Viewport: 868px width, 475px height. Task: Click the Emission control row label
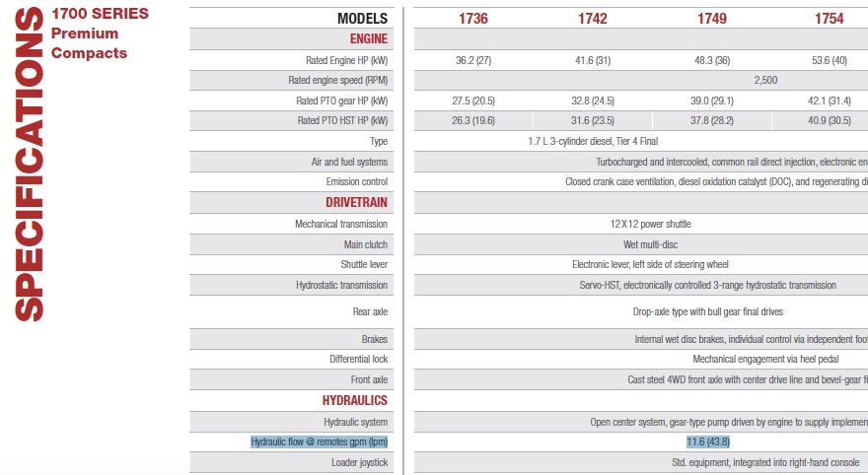point(357,182)
